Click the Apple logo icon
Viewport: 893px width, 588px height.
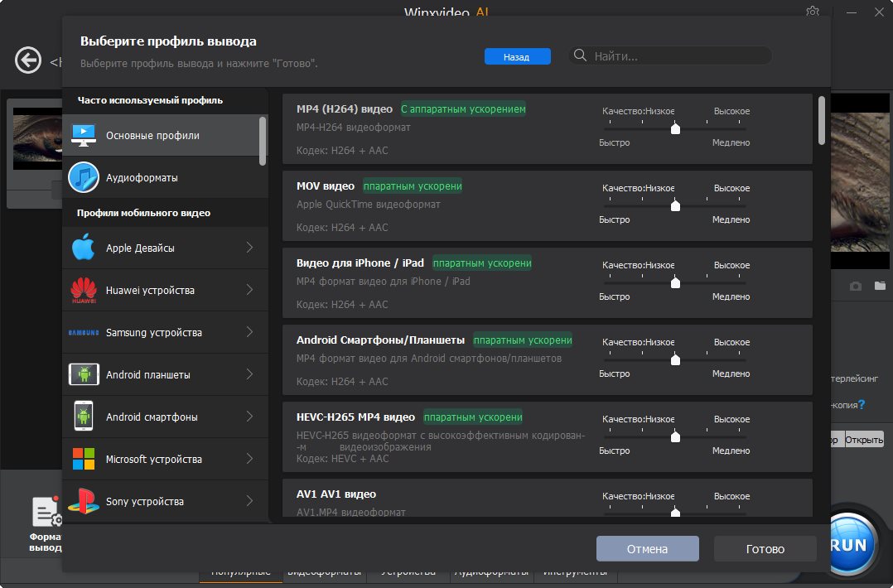[x=84, y=248]
